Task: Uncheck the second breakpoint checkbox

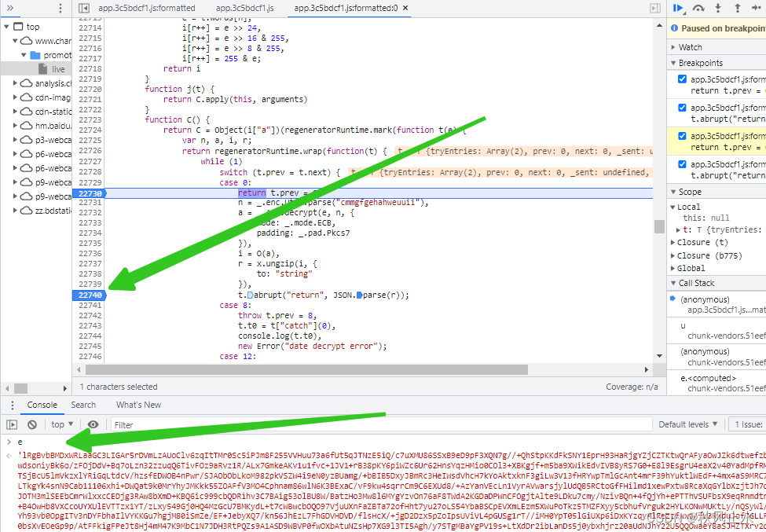Action: point(683,108)
